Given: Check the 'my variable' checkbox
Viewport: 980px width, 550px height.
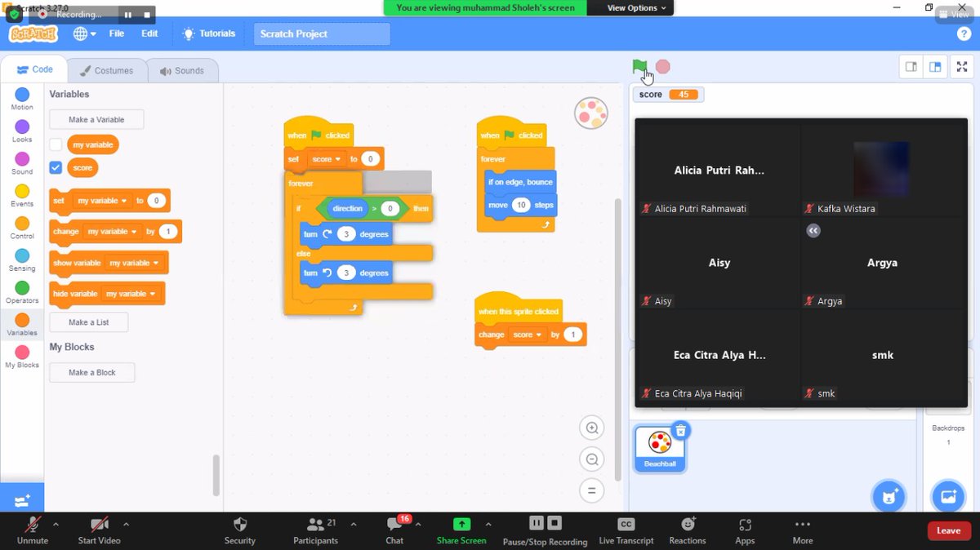Looking at the screenshot, I should (56, 144).
